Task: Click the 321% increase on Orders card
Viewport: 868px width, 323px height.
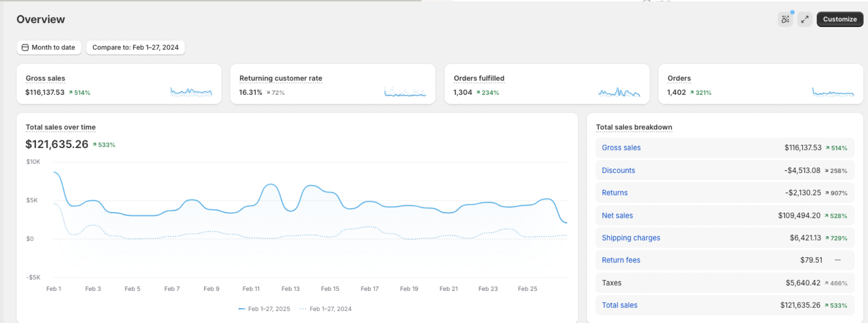Action: 701,93
